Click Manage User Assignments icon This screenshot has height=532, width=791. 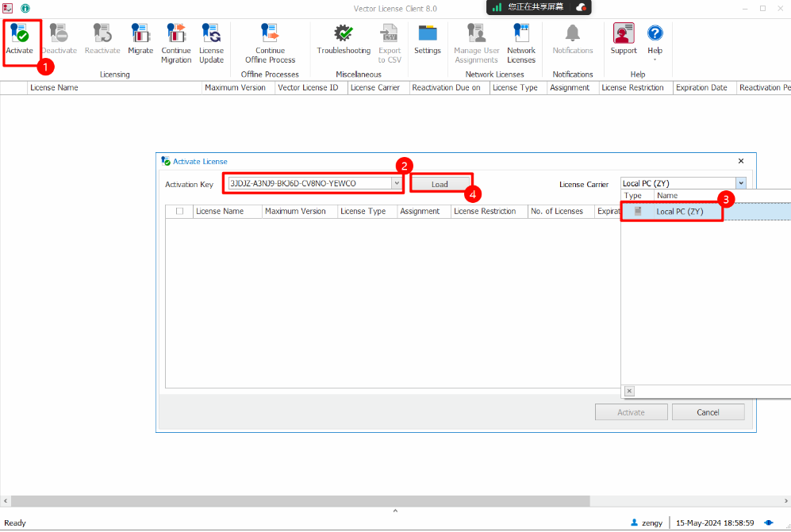click(x=476, y=34)
